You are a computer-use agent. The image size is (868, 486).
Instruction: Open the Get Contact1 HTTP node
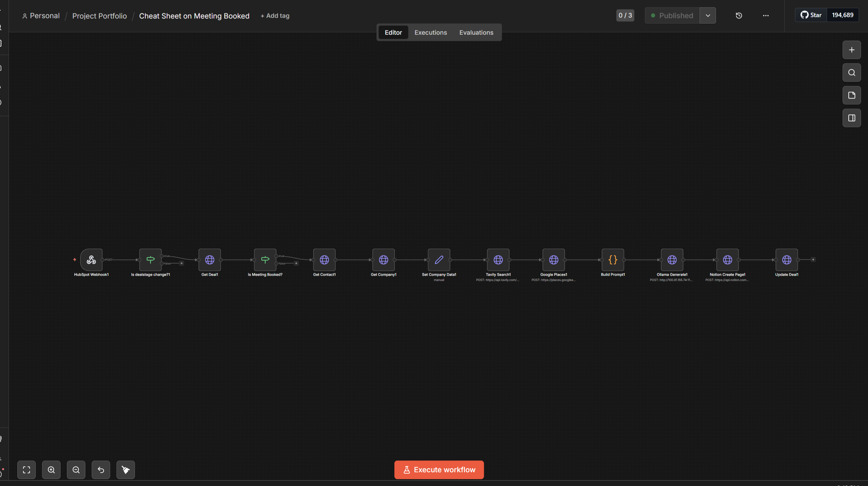coord(324,260)
